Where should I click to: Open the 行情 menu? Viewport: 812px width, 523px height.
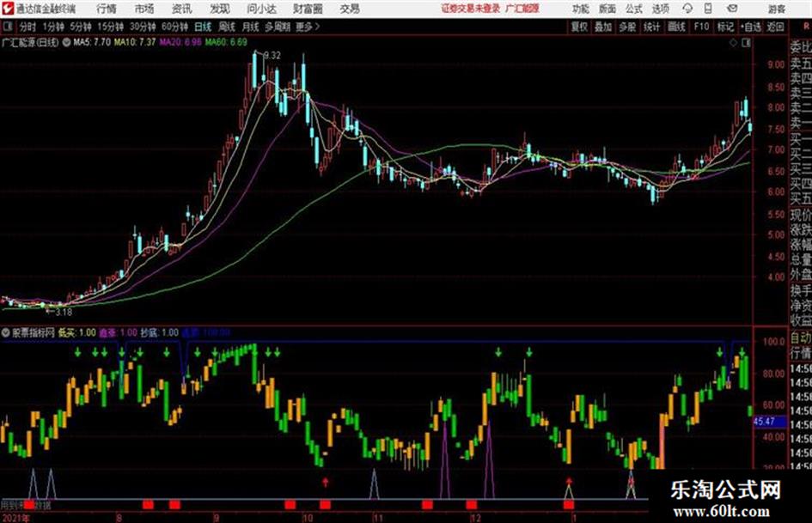point(107,9)
